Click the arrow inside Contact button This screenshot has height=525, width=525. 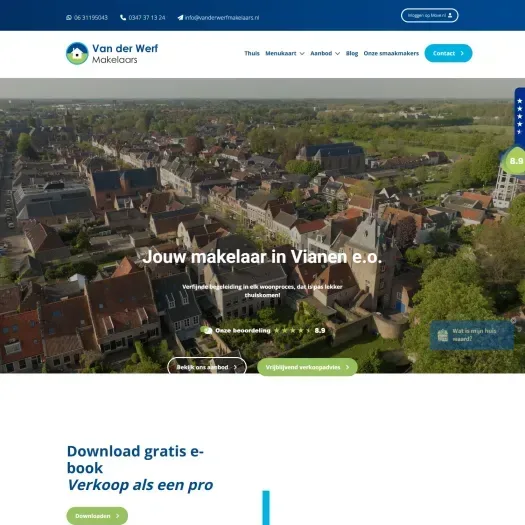462,53
